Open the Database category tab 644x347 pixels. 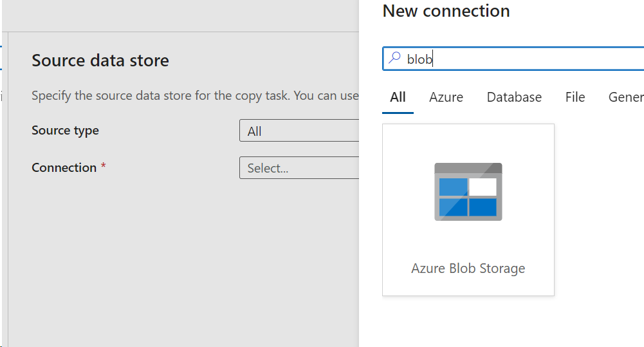click(x=514, y=97)
